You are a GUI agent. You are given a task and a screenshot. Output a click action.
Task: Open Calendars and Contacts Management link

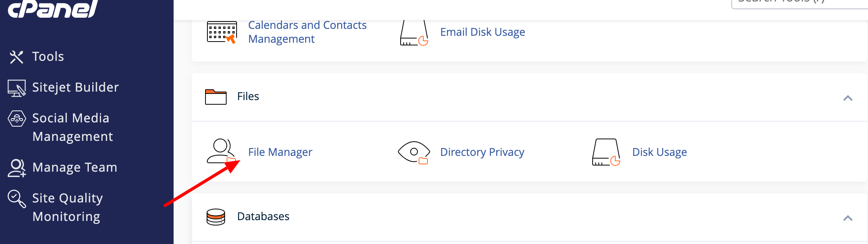[307, 32]
